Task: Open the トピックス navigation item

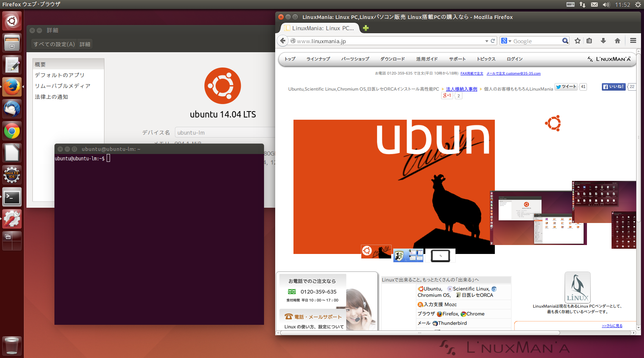Action: pos(486,59)
